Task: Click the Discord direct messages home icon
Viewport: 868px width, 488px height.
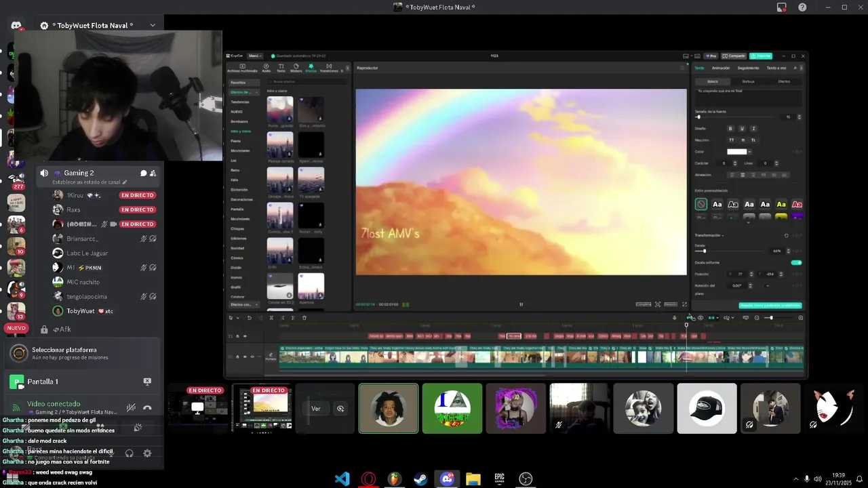Action: pos(16,26)
